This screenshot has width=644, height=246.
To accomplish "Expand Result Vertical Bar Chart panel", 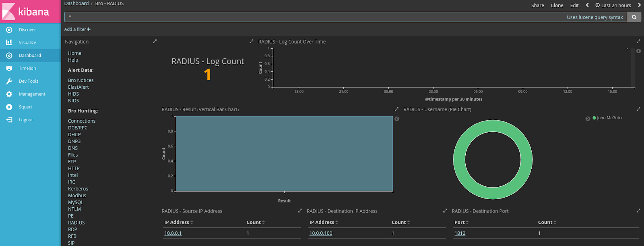I will (396, 109).
